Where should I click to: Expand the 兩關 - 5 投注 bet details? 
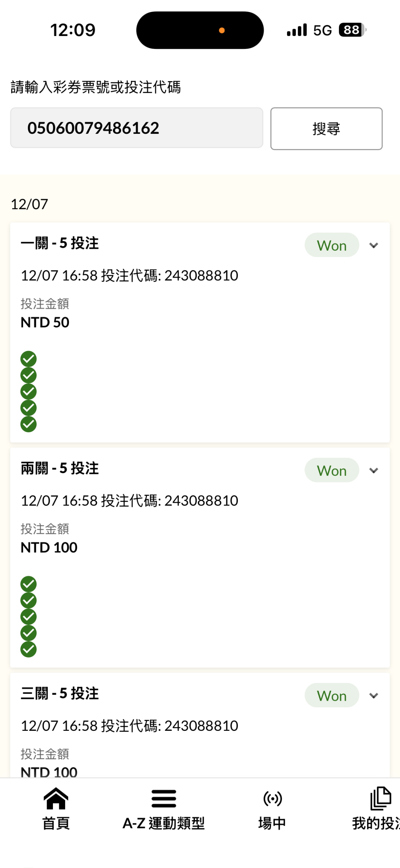coord(374,471)
